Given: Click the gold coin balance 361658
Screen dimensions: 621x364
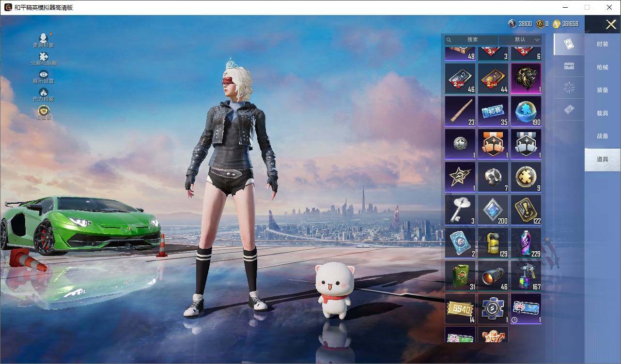Looking at the screenshot, I should click(x=565, y=24).
